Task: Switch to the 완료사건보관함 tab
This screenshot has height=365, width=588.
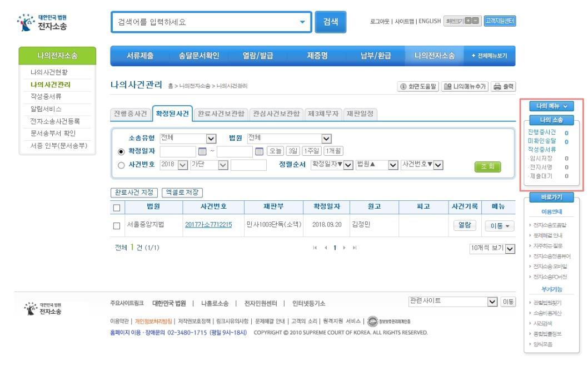Action: (221, 114)
